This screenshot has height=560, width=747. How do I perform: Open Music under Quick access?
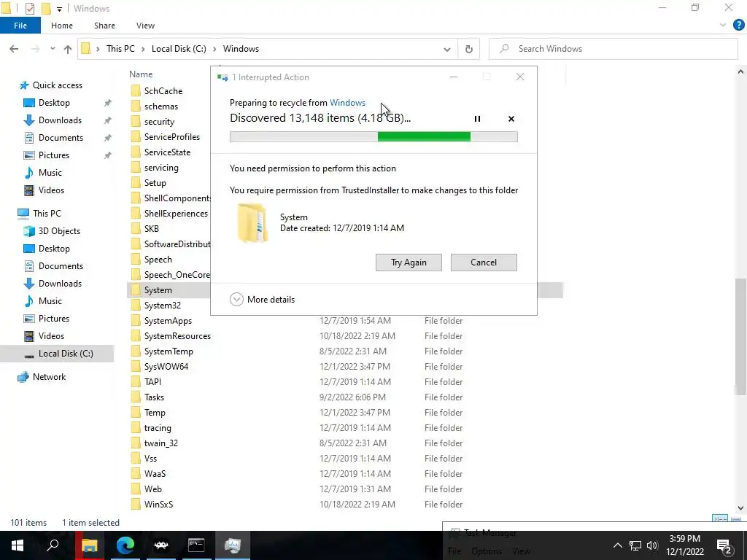(50, 173)
